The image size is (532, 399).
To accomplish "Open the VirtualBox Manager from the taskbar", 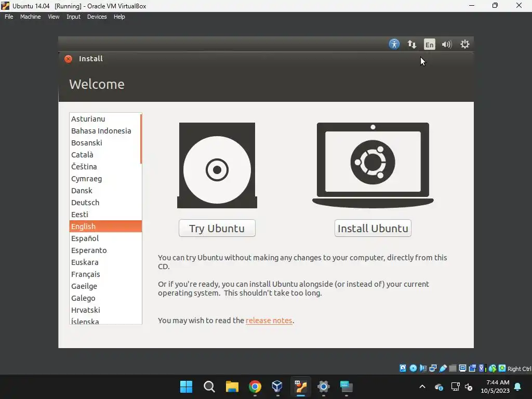I will coord(277,387).
